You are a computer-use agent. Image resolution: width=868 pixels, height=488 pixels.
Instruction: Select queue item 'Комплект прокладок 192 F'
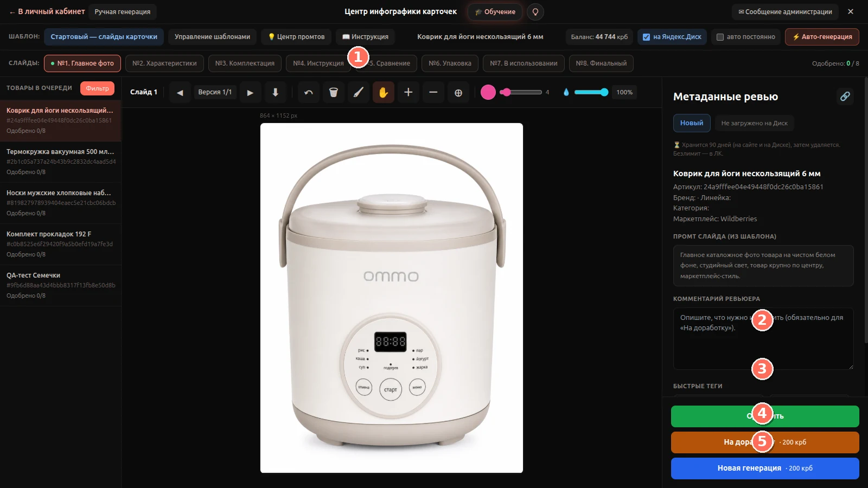(61, 244)
